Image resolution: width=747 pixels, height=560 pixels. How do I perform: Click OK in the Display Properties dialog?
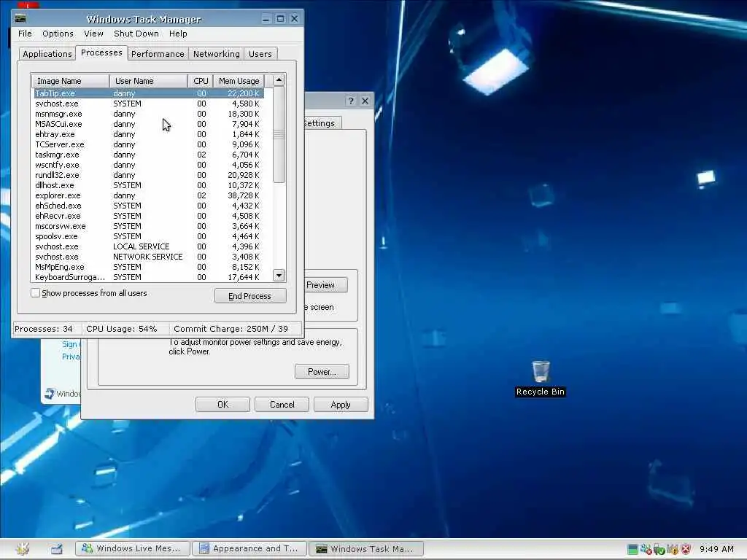pos(222,405)
